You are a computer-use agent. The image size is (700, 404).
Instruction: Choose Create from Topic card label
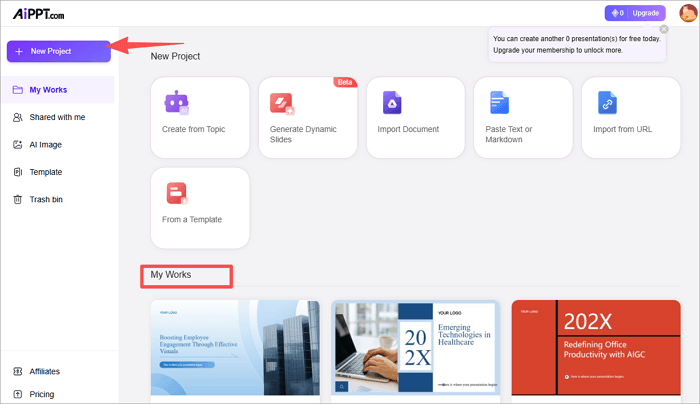(x=193, y=129)
